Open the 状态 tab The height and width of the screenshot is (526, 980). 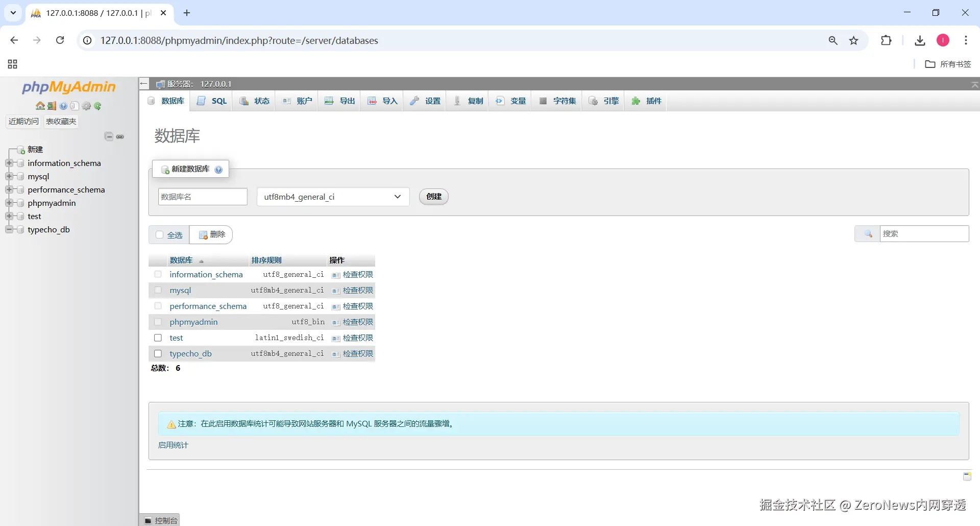pyautogui.click(x=255, y=101)
